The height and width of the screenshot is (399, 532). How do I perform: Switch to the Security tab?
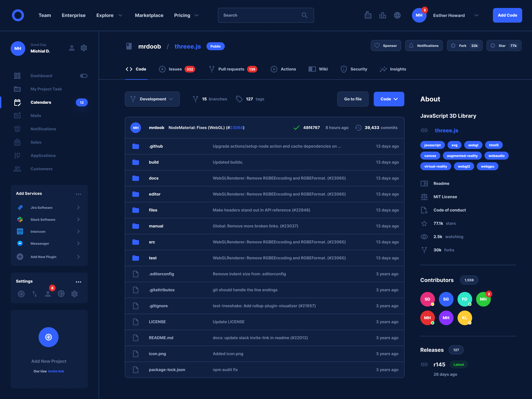[x=354, y=69]
